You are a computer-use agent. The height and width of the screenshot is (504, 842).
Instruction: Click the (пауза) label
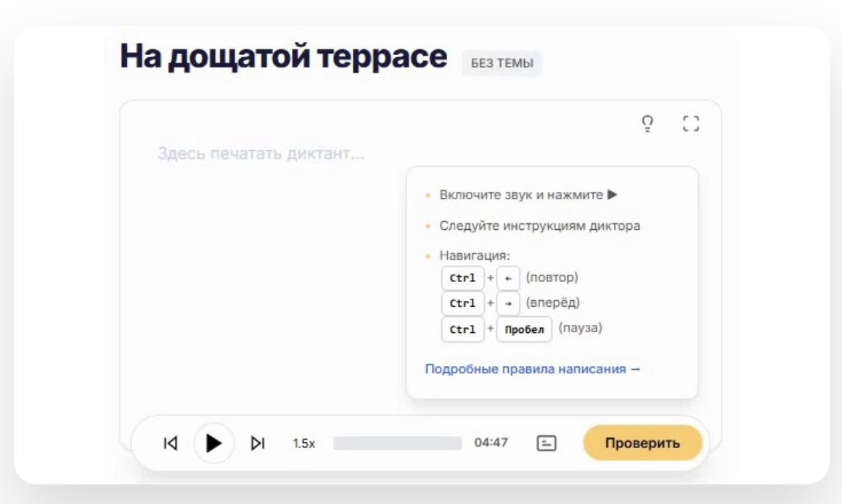(x=581, y=328)
